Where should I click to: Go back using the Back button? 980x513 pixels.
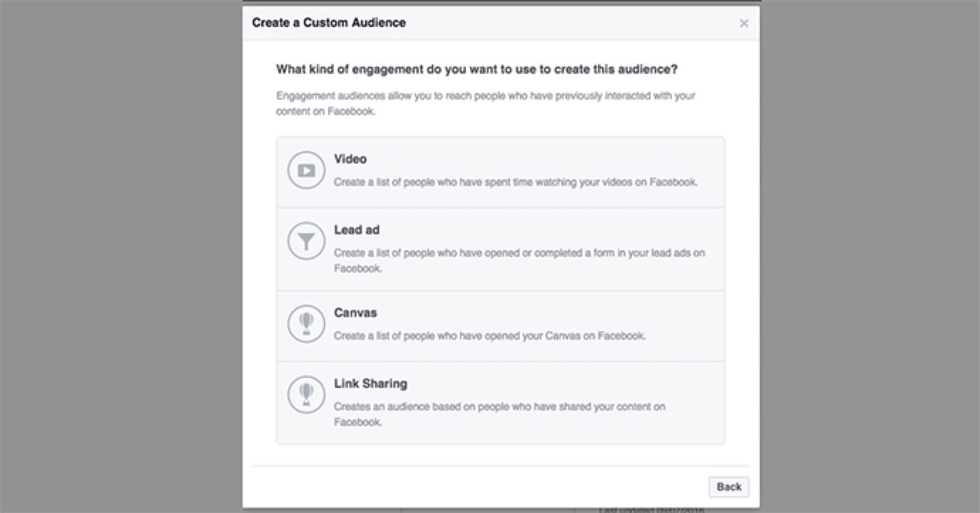729,487
